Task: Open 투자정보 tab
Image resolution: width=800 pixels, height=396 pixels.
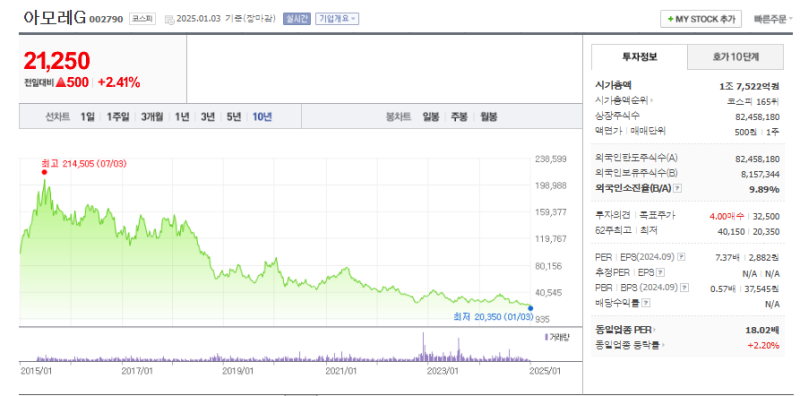Action: tap(639, 57)
